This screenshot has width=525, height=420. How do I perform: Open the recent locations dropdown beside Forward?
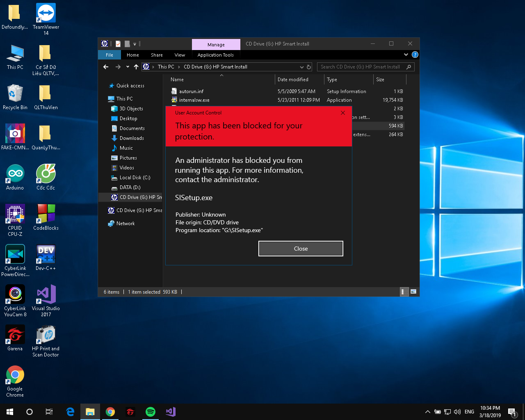pos(128,67)
